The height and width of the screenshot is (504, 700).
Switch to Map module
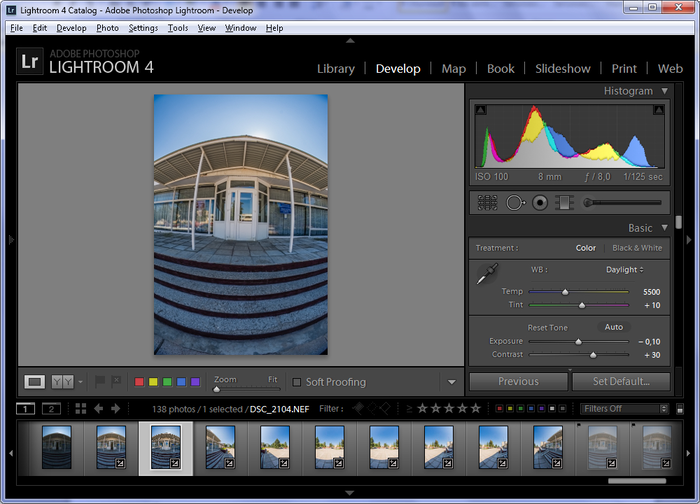tap(454, 69)
